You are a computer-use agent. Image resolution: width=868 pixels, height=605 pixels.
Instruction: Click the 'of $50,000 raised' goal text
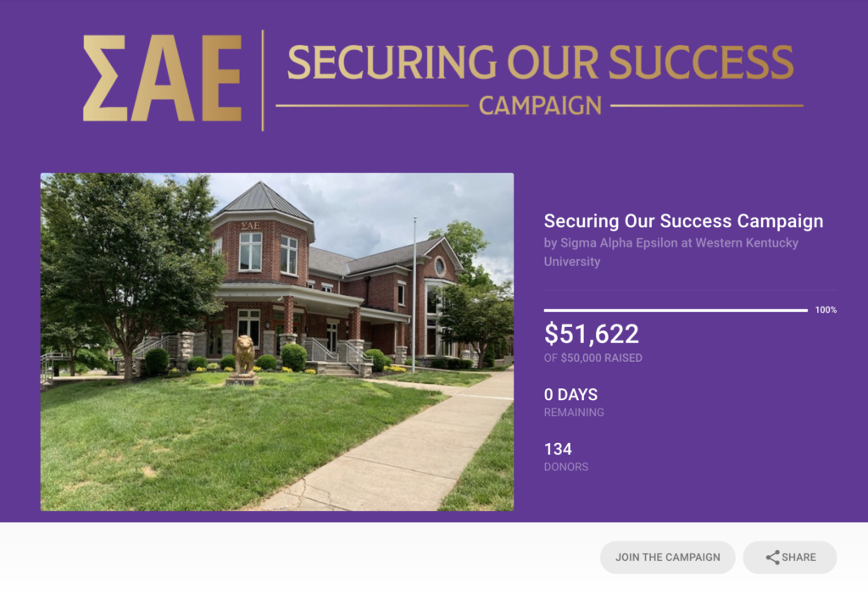point(593,358)
